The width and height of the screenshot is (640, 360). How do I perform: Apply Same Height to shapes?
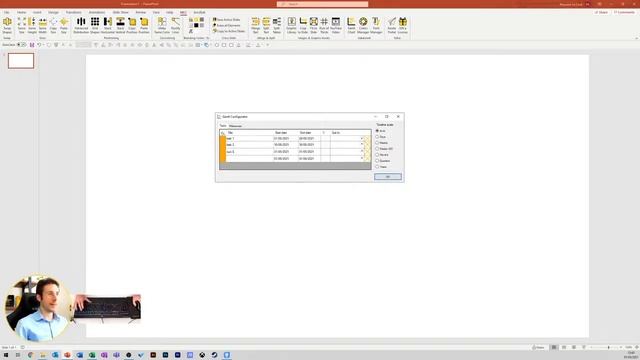[32, 25]
